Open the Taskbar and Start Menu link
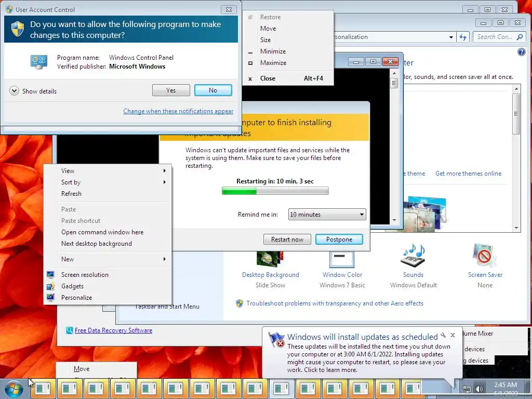532x399 pixels. click(x=167, y=307)
